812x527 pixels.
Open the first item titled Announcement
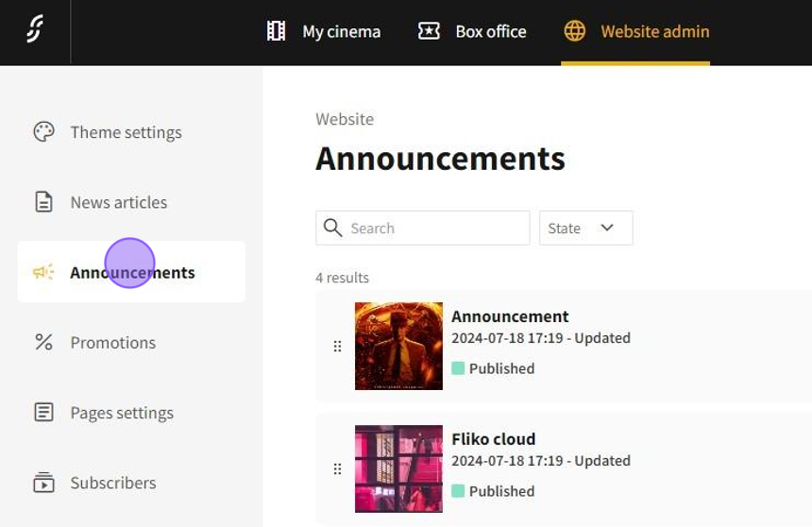[510, 316]
